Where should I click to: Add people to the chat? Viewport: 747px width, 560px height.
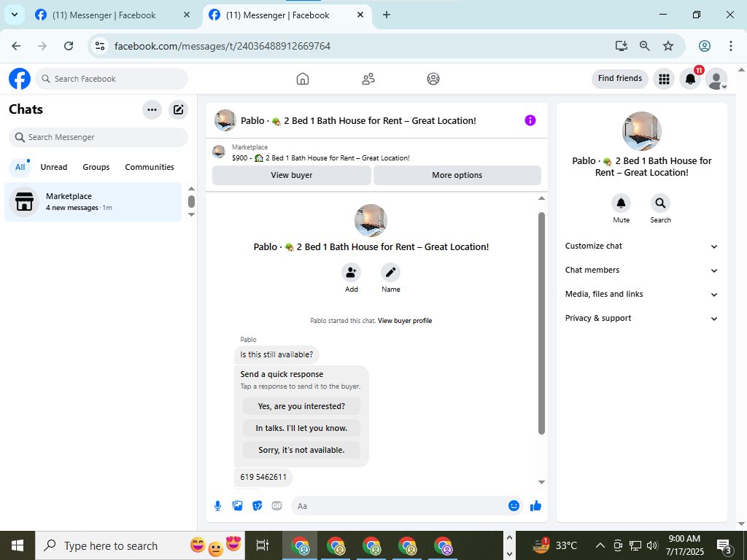click(351, 273)
